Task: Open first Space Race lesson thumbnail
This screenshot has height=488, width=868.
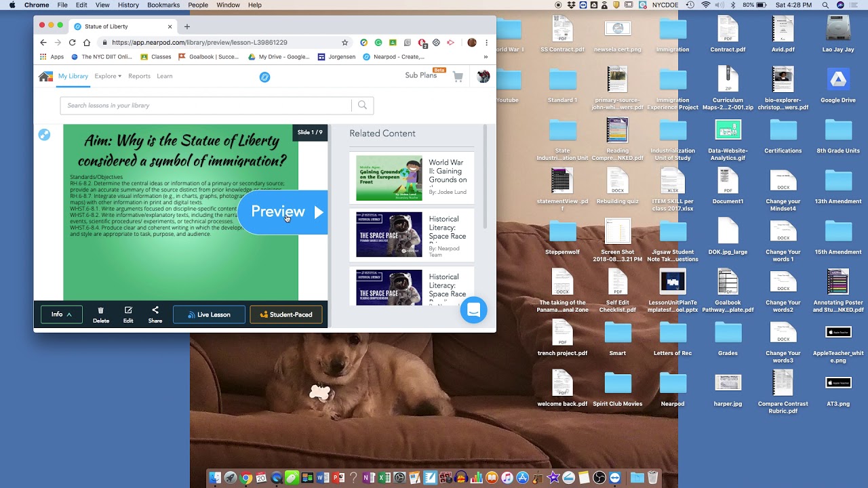Action: (x=389, y=235)
